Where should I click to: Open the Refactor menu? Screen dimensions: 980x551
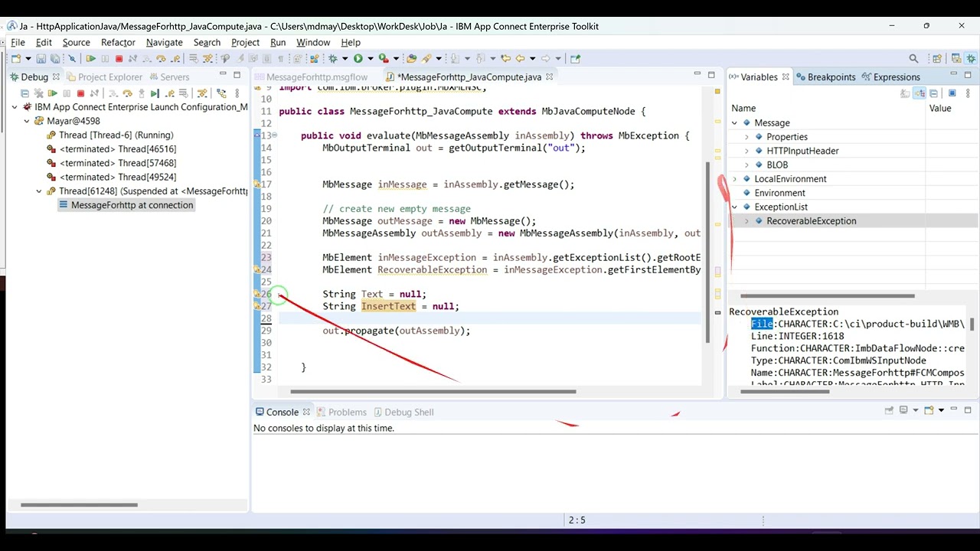(x=118, y=42)
